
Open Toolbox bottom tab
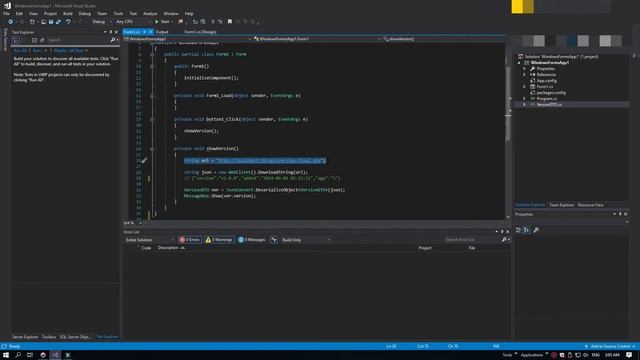coord(49,337)
